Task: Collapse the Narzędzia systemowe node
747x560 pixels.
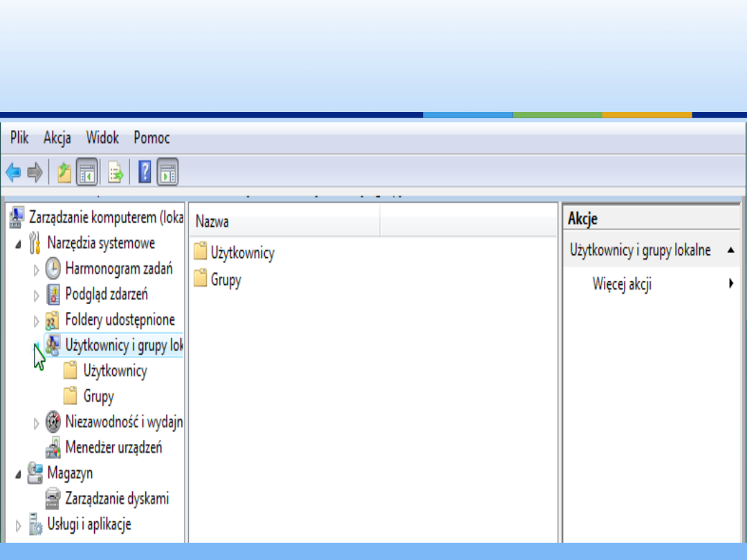Action: point(19,244)
